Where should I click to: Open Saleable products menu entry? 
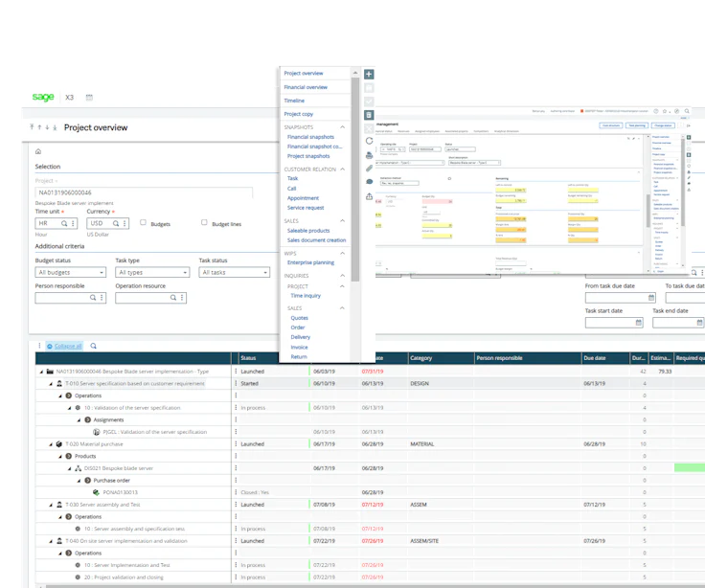point(308,231)
